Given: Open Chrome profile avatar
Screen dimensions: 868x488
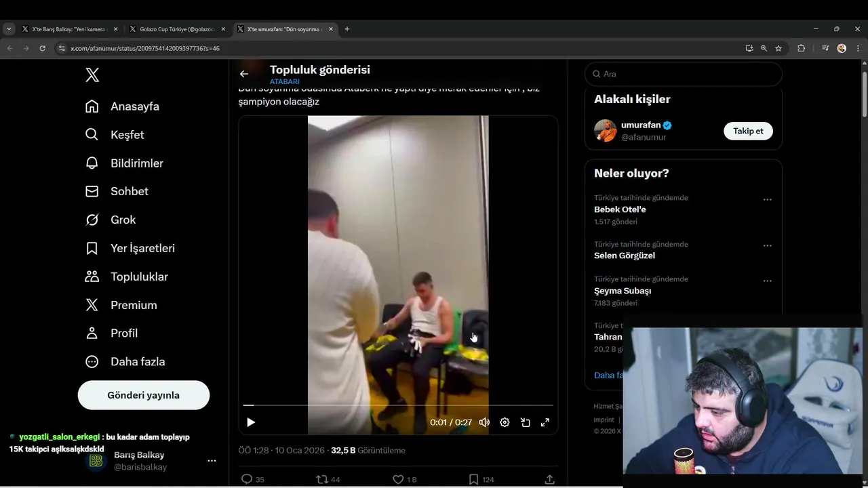Looking at the screenshot, I should (x=842, y=48).
